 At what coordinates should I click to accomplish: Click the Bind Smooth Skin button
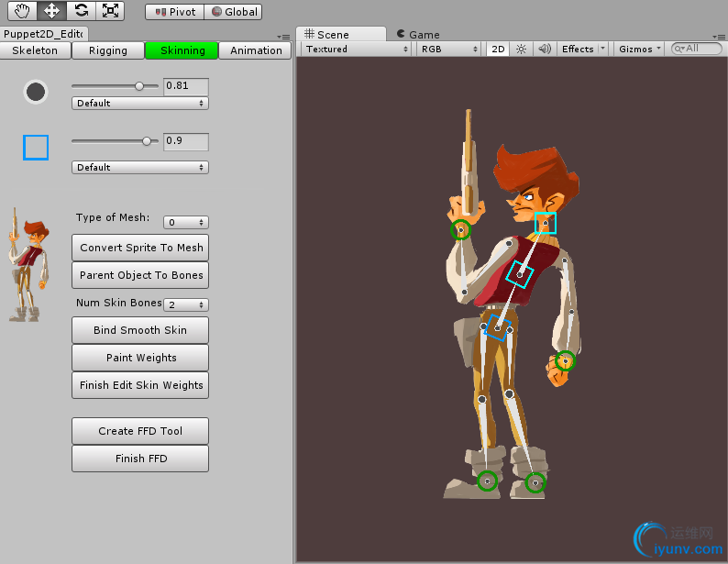pos(140,330)
